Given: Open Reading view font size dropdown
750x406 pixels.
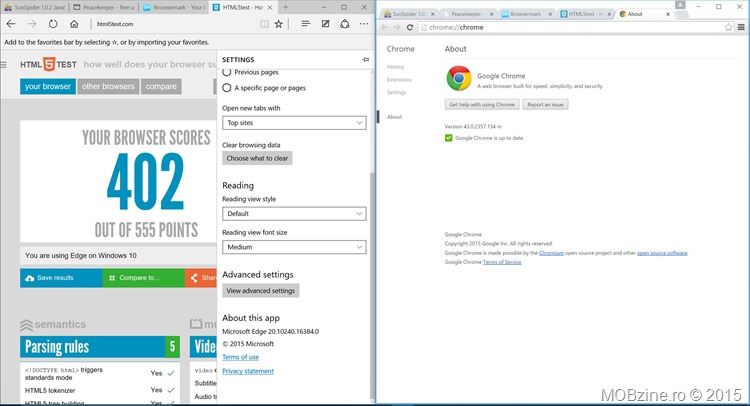Looking at the screenshot, I should click(x=294, y=247).
